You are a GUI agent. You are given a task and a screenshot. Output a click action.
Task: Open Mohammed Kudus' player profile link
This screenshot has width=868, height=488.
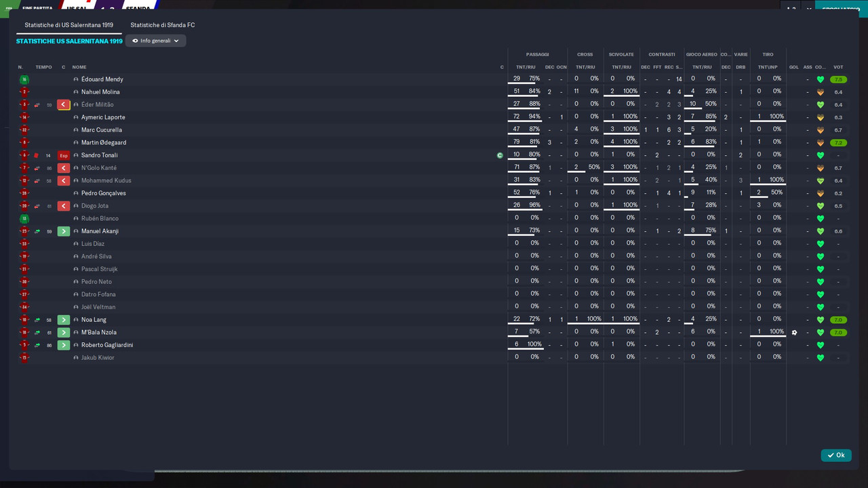coord(106,181)
